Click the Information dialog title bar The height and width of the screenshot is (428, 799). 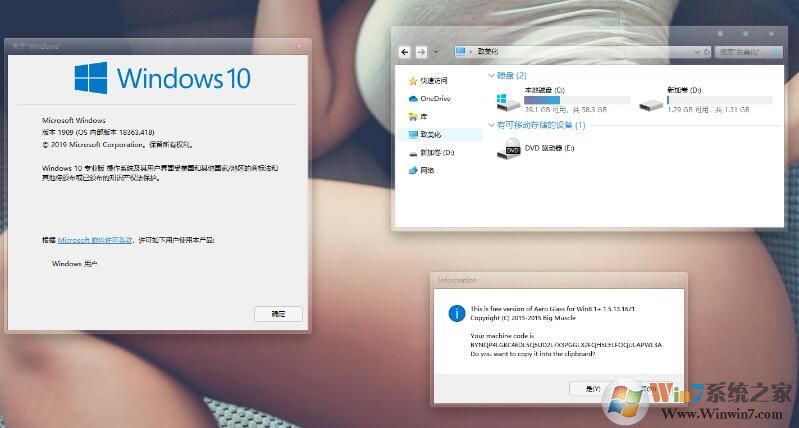(559, 280)
